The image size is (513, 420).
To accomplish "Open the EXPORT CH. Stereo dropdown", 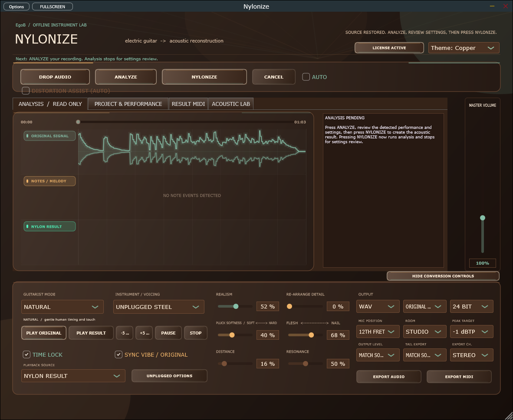I will [x=471, y=355].
